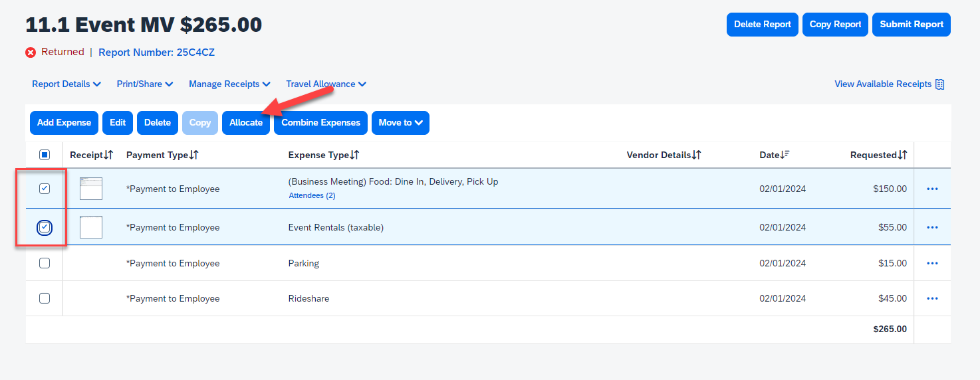Viewport: 980px width, 380px height.
Task: Click the Submit Report button
Action: [912, 25]
